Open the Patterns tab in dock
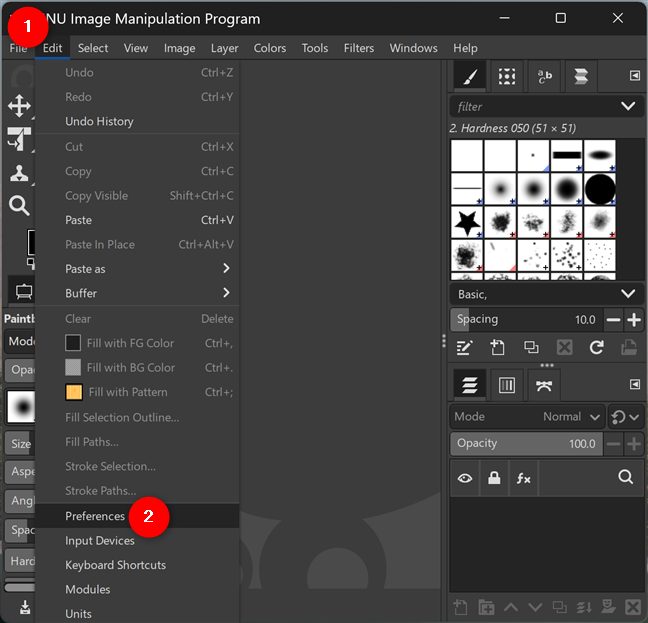This screenshot has width=648, height=623. pos(507,76)
